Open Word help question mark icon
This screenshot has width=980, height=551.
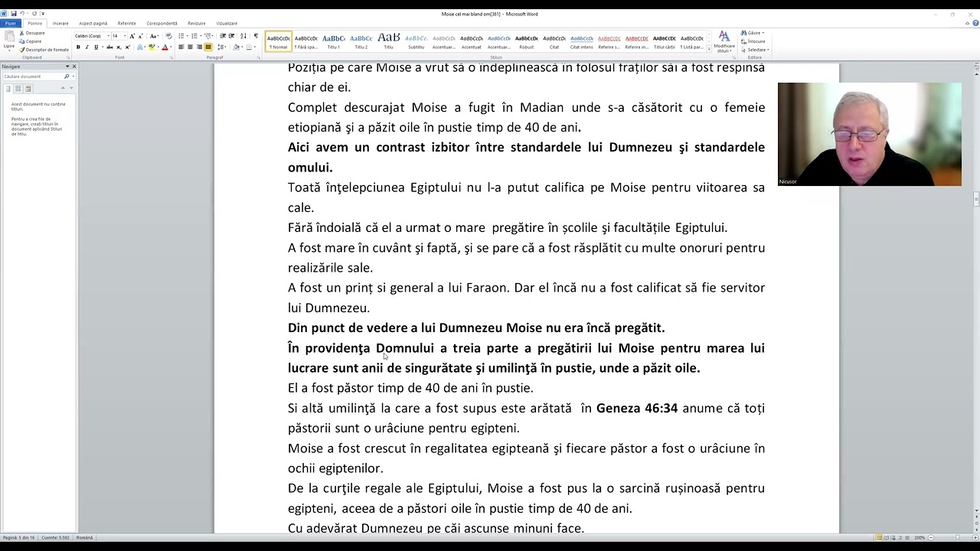point(975,23)
